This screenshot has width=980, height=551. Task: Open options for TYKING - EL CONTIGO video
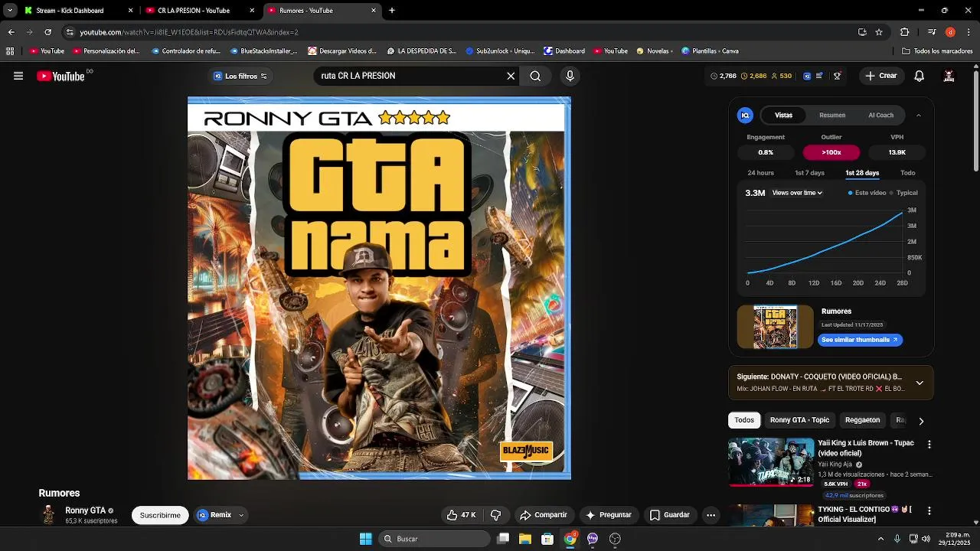pyautogui.click(x=929, y=510)
